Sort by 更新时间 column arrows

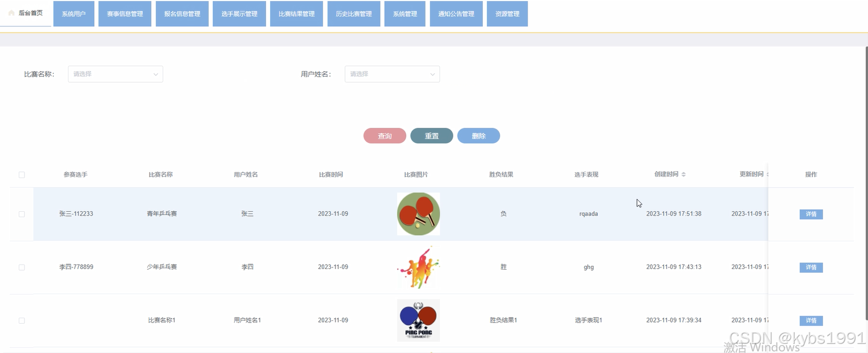pos(767,174)
